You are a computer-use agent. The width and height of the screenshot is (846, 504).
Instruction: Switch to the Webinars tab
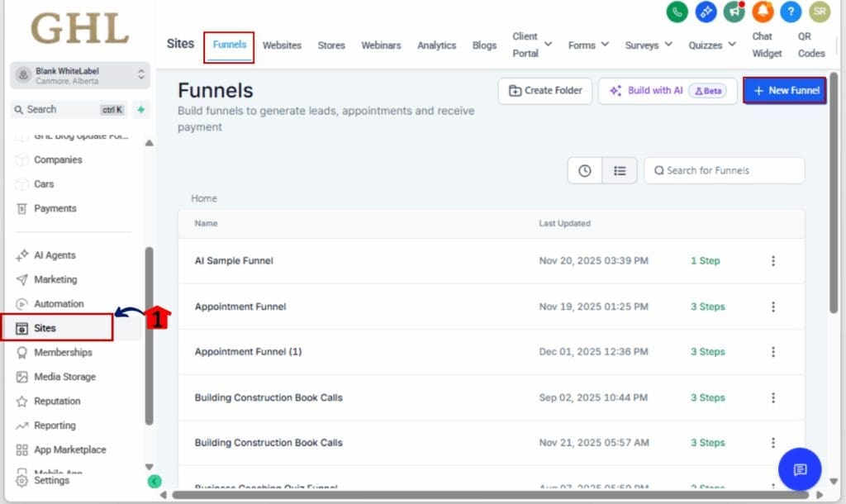point(381,45)
